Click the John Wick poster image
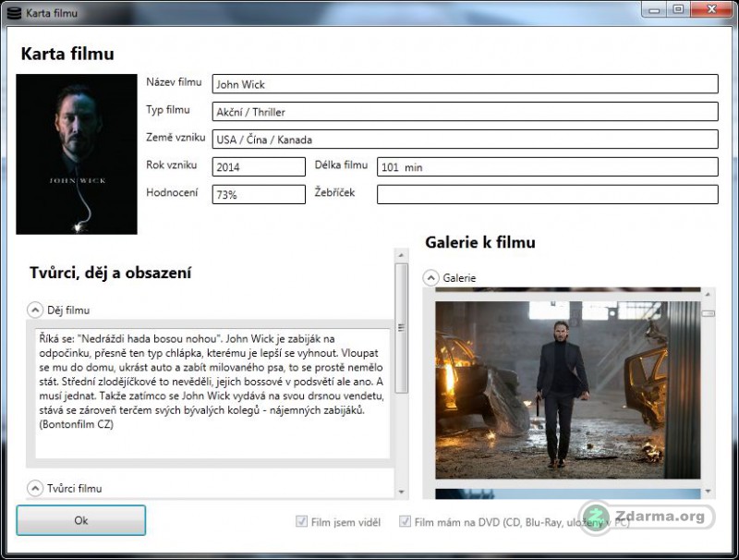 (x=77, y=154)
